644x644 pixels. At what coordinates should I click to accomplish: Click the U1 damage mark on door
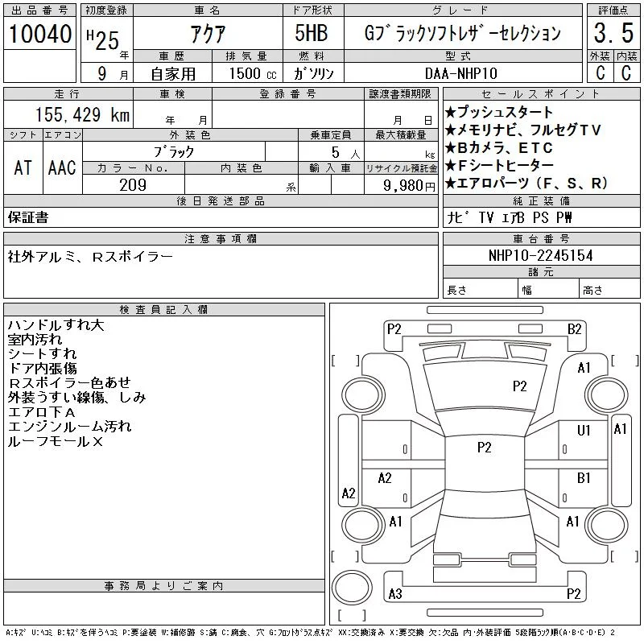[x=583, y=431]
